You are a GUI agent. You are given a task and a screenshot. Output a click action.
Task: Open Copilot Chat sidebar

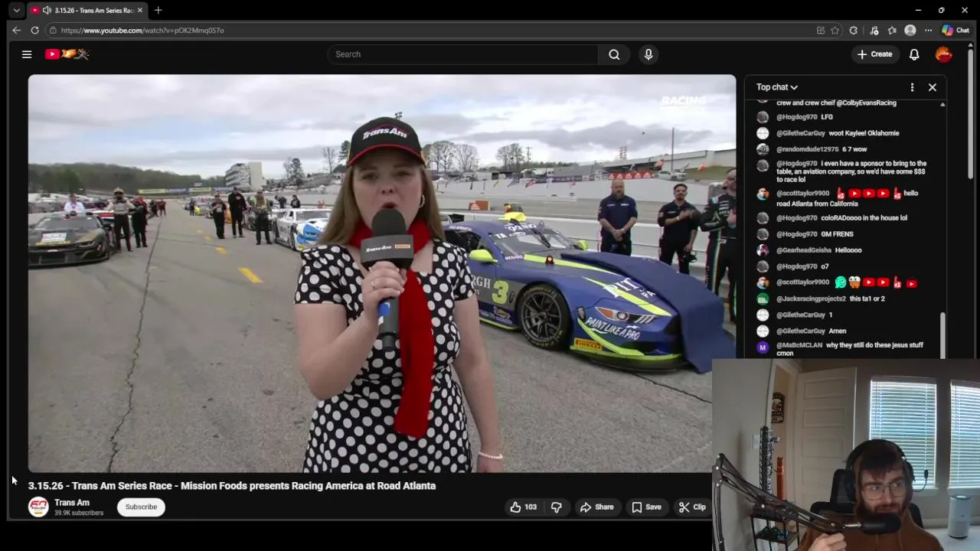pos(955,31)
